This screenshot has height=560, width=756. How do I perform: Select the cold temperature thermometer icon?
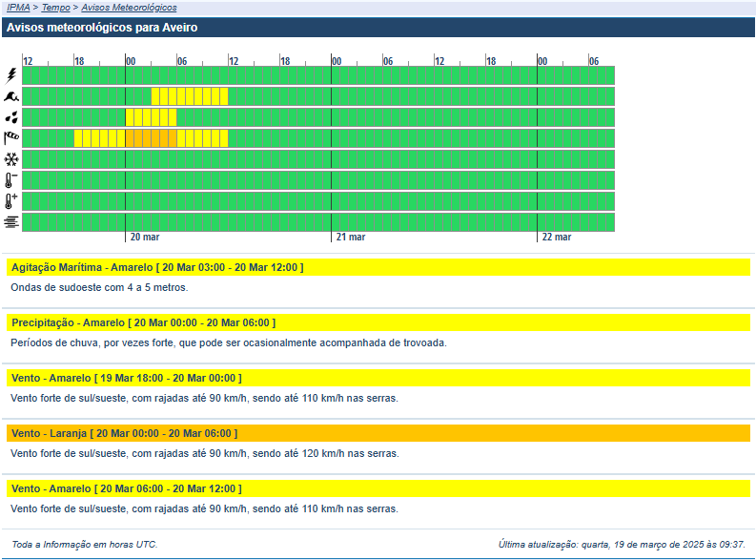pyautogui.click(x=11, y=180)
